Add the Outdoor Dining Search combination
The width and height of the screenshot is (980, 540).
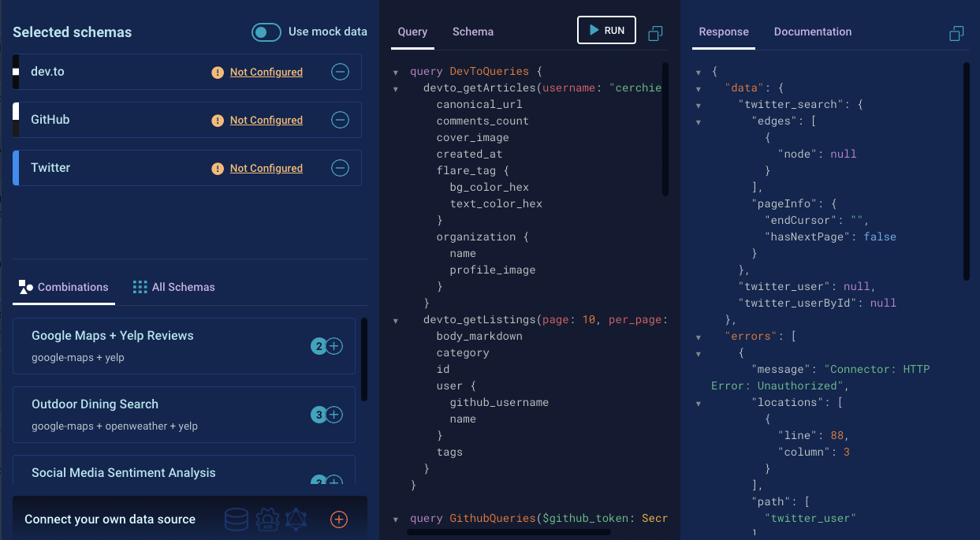click(x=334, y=415)
